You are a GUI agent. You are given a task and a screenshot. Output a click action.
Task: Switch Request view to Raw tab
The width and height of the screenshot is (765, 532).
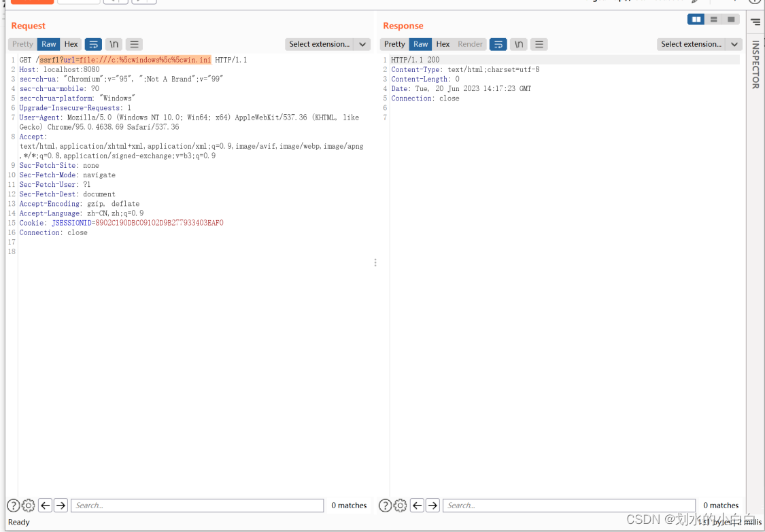(x=49, y=44)
